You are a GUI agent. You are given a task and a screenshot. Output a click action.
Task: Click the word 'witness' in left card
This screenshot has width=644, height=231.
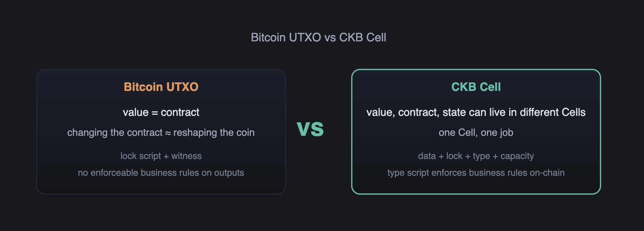186,156
